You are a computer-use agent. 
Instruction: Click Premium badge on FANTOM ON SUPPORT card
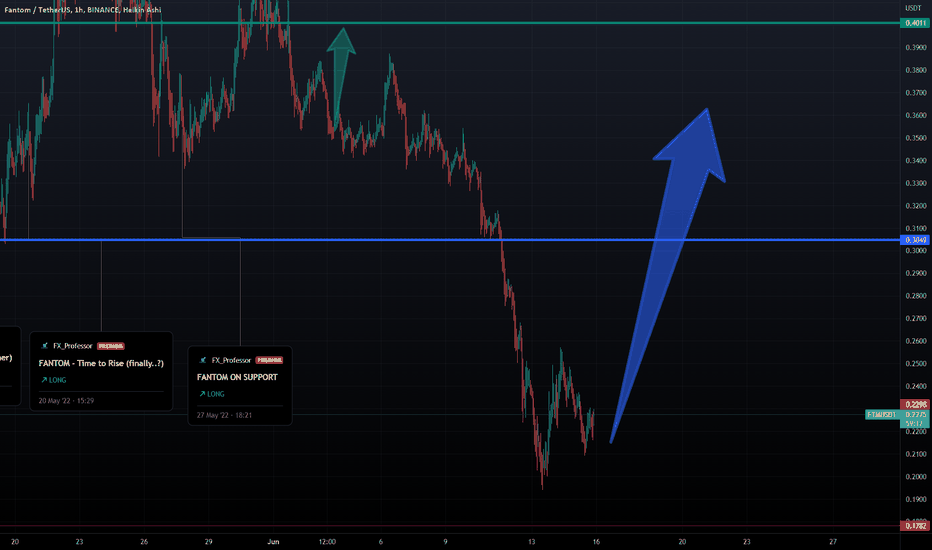tap(269, 360)
